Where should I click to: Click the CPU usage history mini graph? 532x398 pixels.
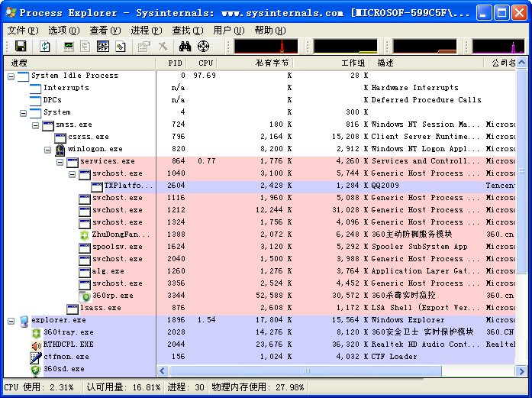pyautogui.click(x=269, y=47)
